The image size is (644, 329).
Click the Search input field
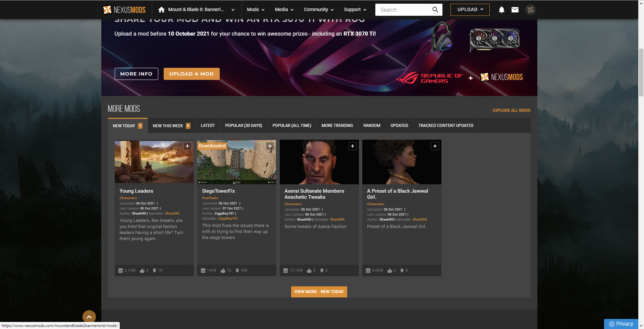(x=402, y=10)
